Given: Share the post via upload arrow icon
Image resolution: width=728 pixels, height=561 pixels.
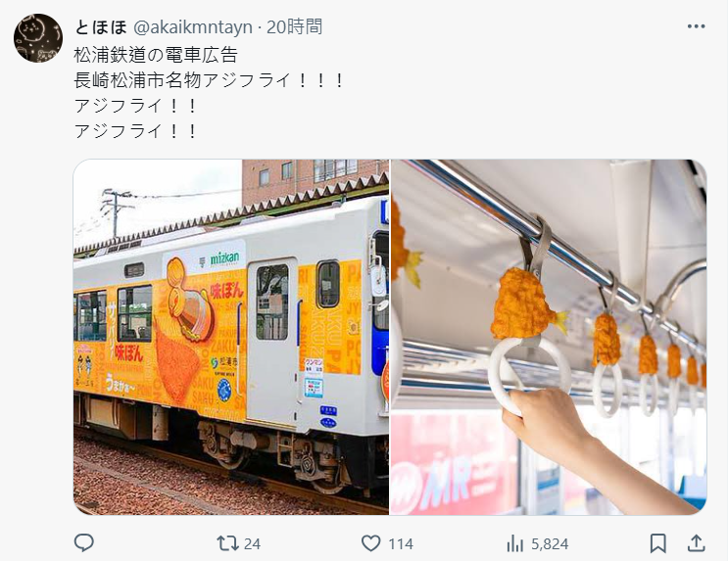Looking at the screenshot, I should (696, 543).
